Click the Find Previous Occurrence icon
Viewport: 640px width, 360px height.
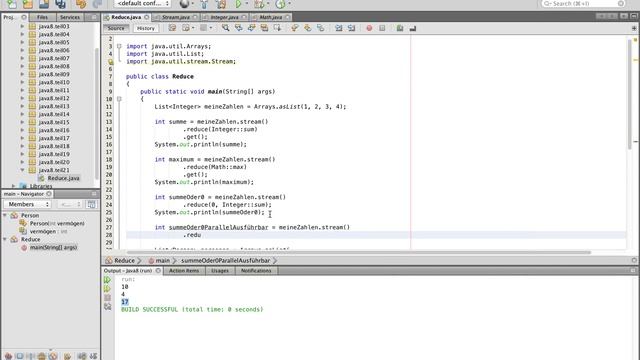point(238,28)
